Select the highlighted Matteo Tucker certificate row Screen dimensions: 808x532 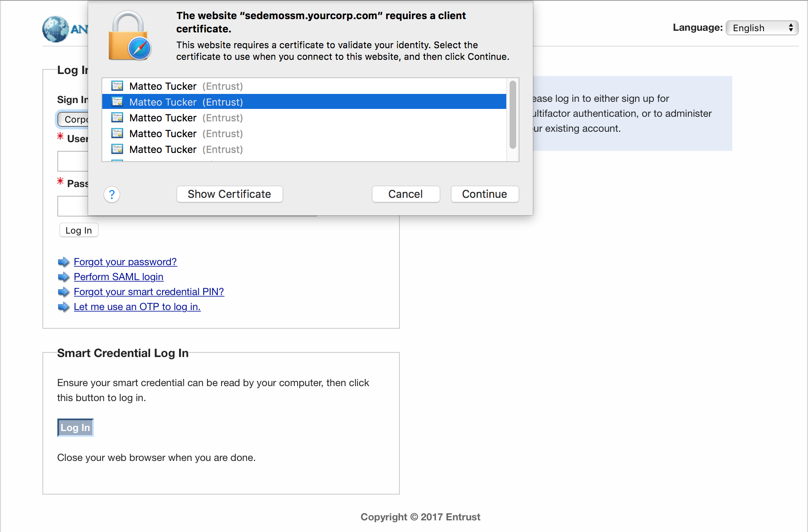pyautogui.click(x=304, y=102)
